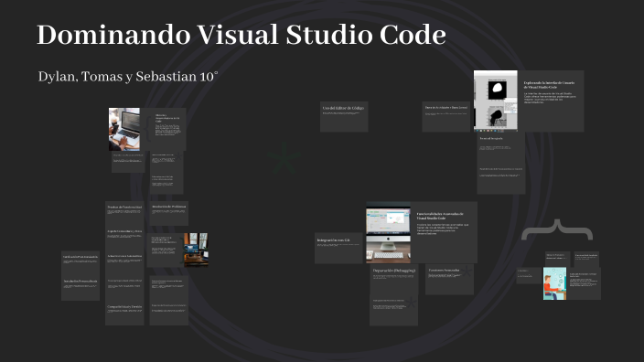Select the 'Dominando Visual Studio Code' title

click(x=241, y=35)
